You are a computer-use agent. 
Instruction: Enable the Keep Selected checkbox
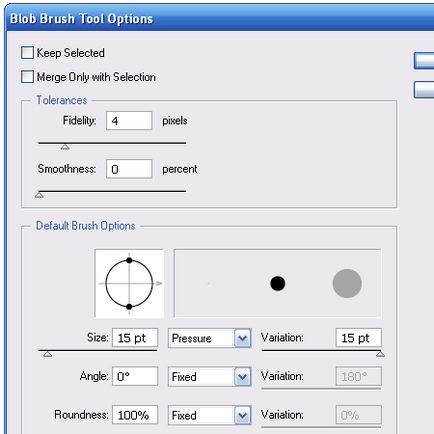click(27, 53)
